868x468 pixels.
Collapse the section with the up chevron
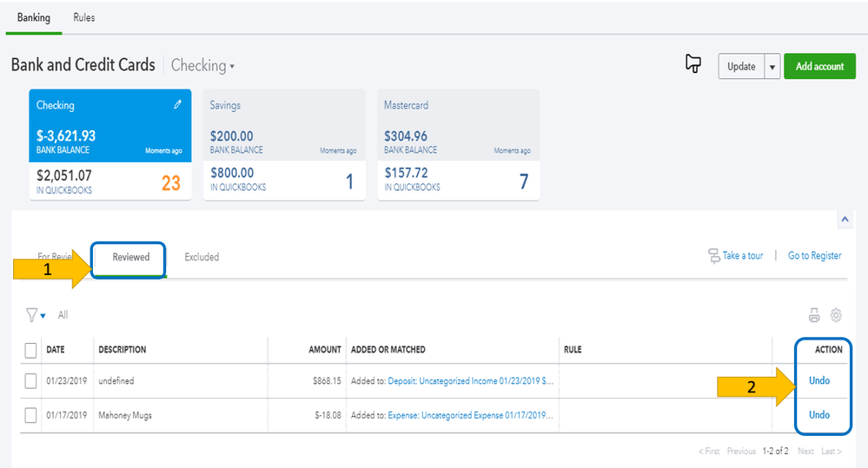(845, 219)
